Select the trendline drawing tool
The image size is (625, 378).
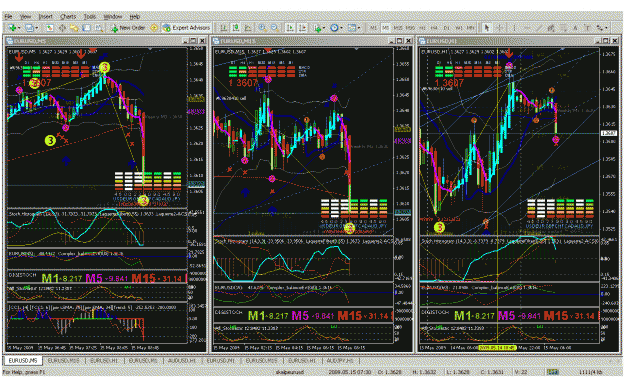539,28
